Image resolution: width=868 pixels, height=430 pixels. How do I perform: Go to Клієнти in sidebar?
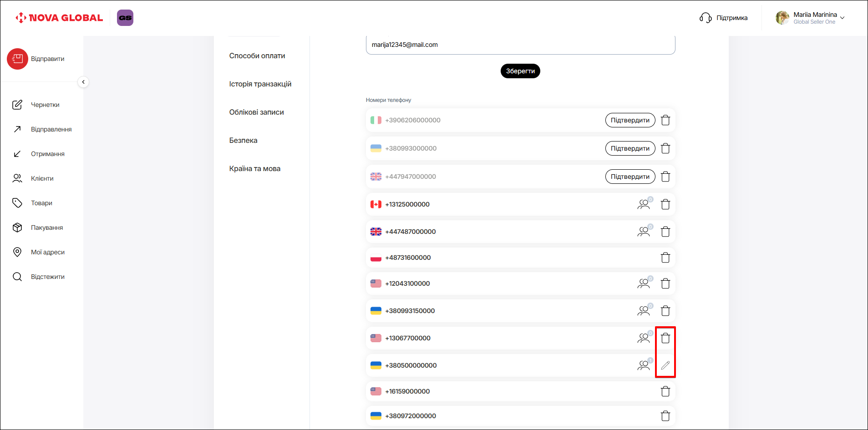tap(42, 178)
